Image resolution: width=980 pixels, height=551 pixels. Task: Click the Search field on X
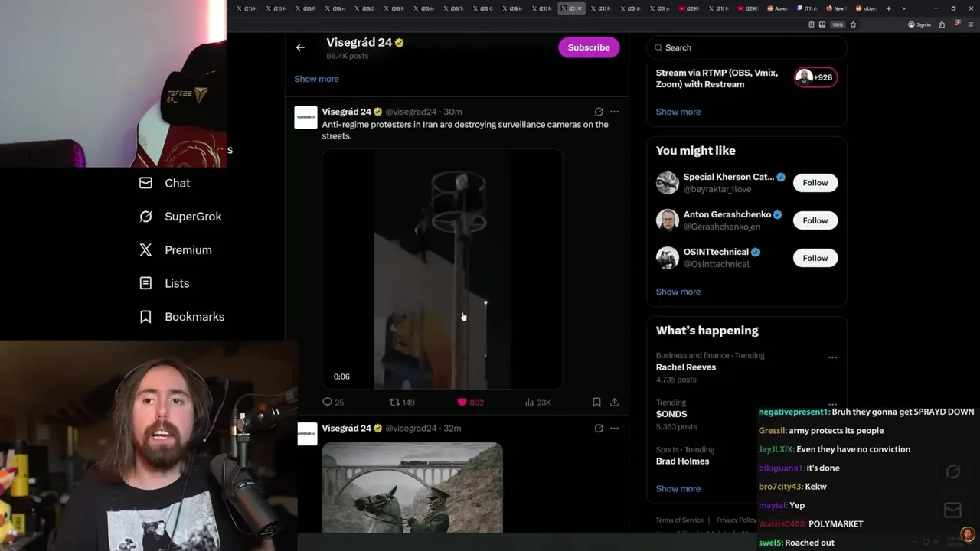tap(746, 47)
